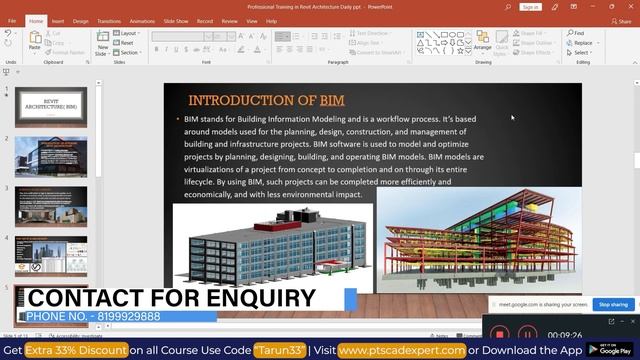
Task: Switch to the Insert tab
Action: [58, 21]
